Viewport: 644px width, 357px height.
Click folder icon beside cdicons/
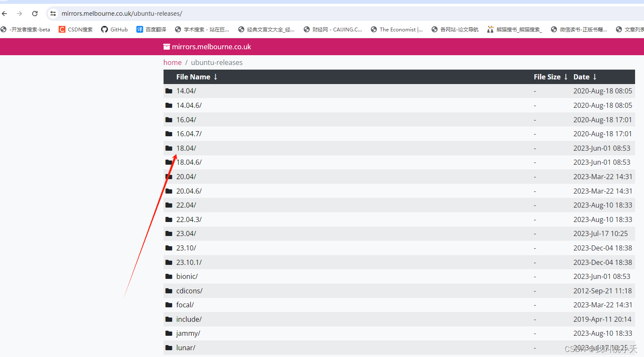click(x=169, y=291)
